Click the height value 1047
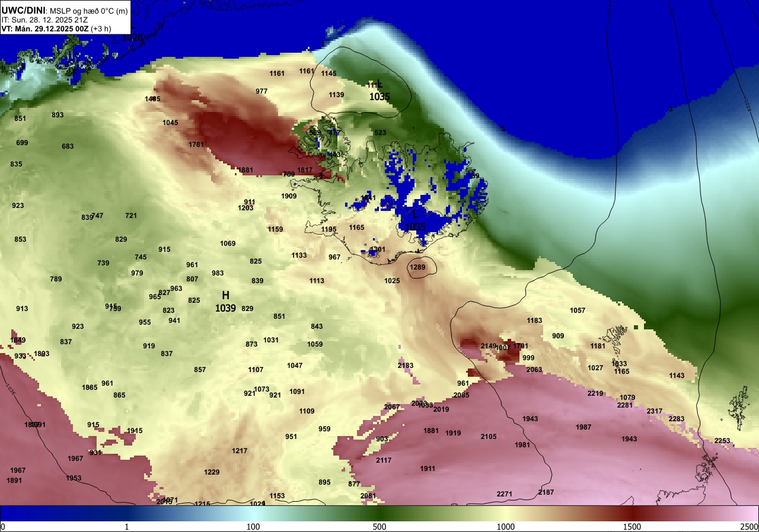The image size is (759, 532). pos(295,366)
